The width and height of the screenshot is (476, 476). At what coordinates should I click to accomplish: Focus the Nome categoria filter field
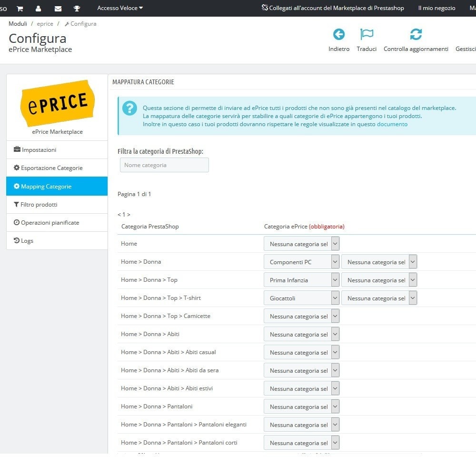pos(164,165)
